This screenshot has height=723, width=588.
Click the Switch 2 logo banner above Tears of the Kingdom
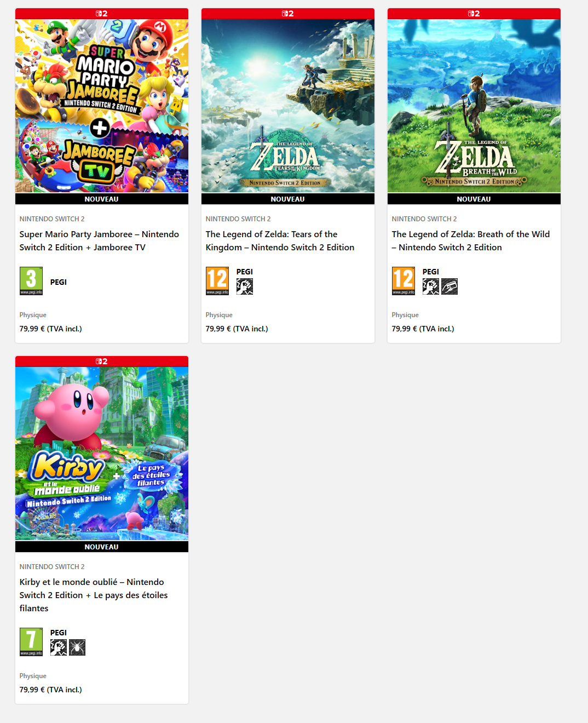(288, 14)
